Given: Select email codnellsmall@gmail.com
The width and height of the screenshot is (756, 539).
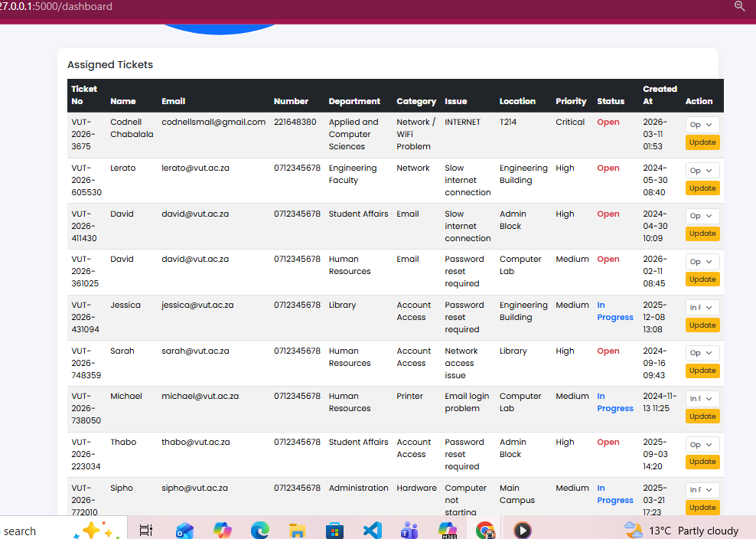Looking at the screenshot, I should click(x=213, y=122).
